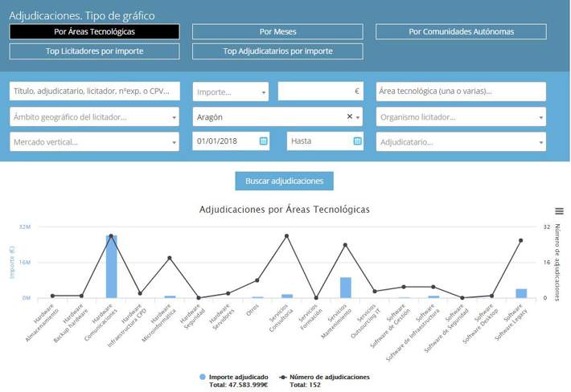Viewport: 571px width, 392px height.
Task: Click the Servicios Mantenimiento line point
Action: (346, 245)
